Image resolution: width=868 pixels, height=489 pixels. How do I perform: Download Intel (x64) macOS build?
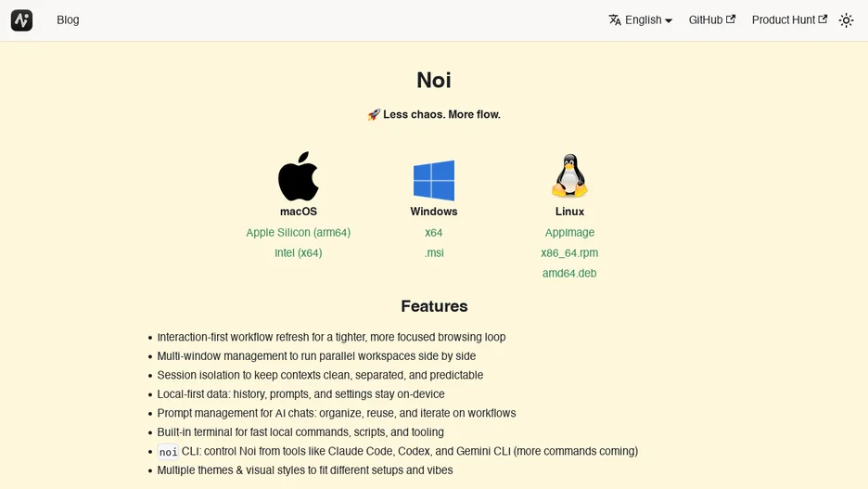click(299, 253)
